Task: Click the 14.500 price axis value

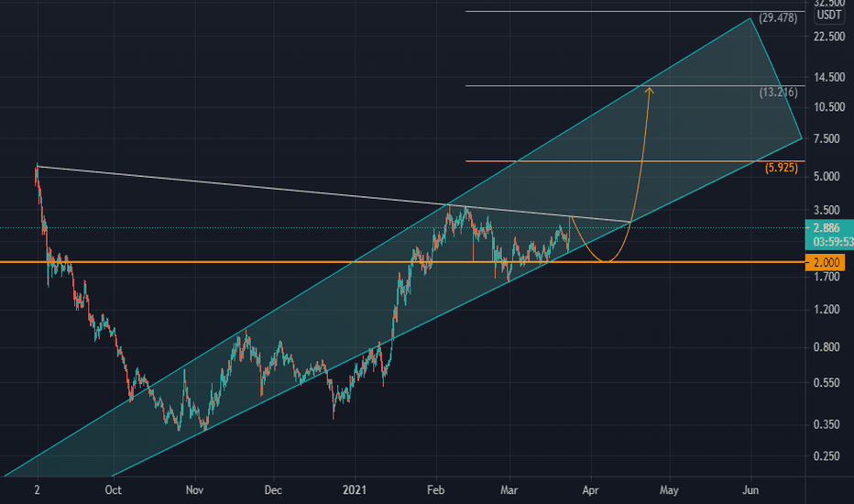Action: click(x=829, y=77)
